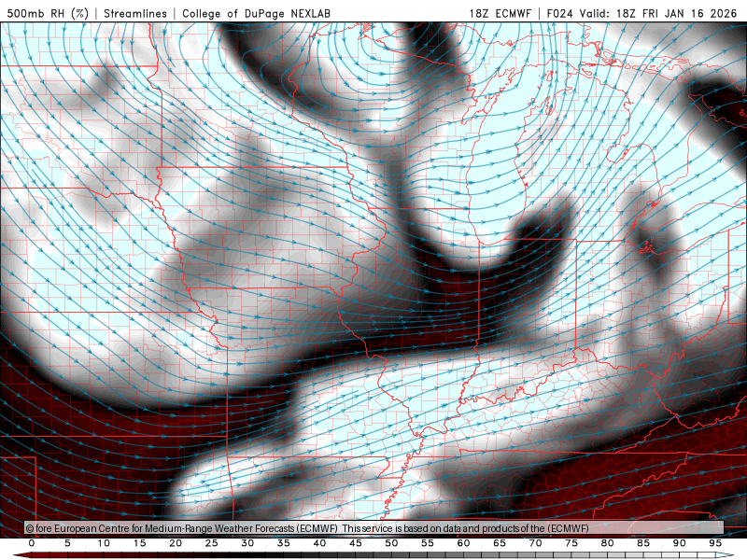This screenshot has height=560, width=747.
Task: Click the "90" colorbar label
Action: (679, 543)
